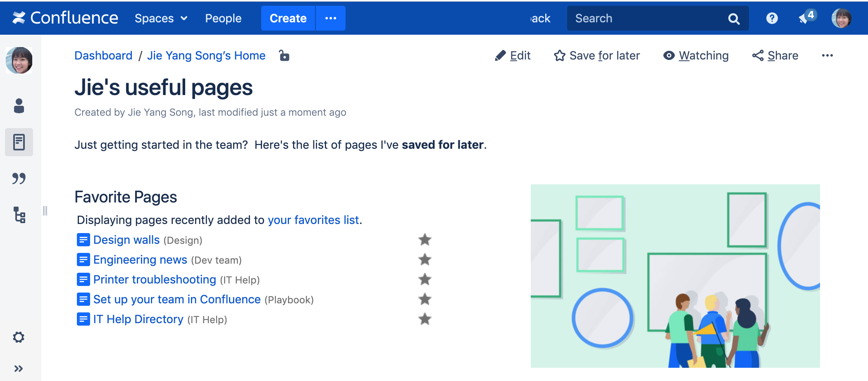
Task: Open more actions ellipsis menu for page
Action: (x=827, y=55)
